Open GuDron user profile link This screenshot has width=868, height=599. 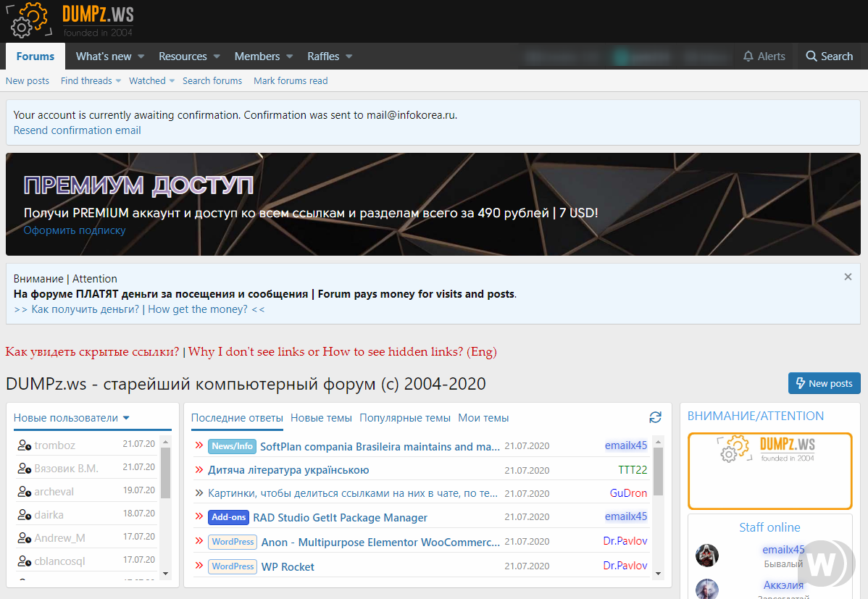[628, 493]
